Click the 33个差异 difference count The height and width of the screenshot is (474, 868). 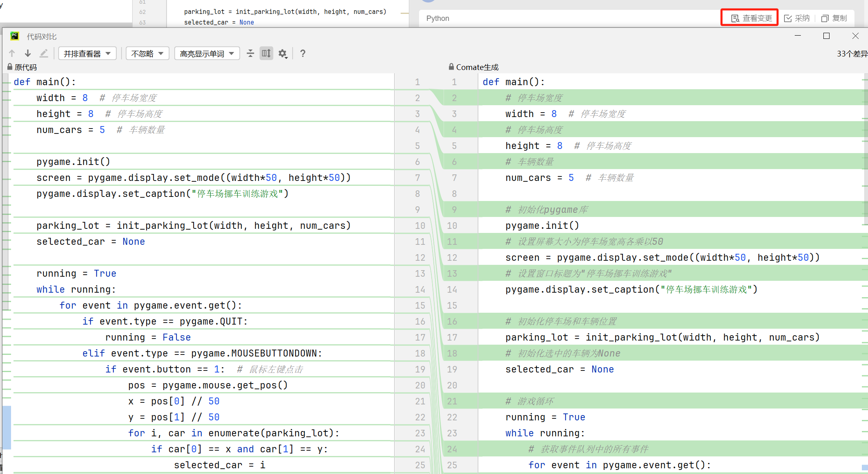pos(852,54)
